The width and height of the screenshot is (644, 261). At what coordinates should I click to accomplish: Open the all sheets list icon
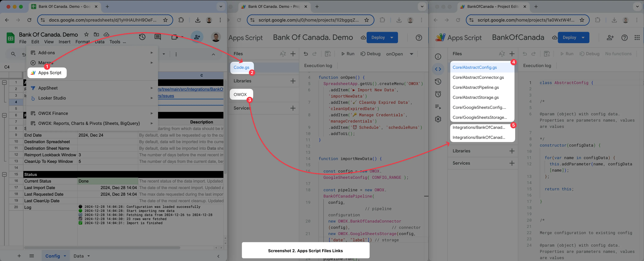[32, 256]
